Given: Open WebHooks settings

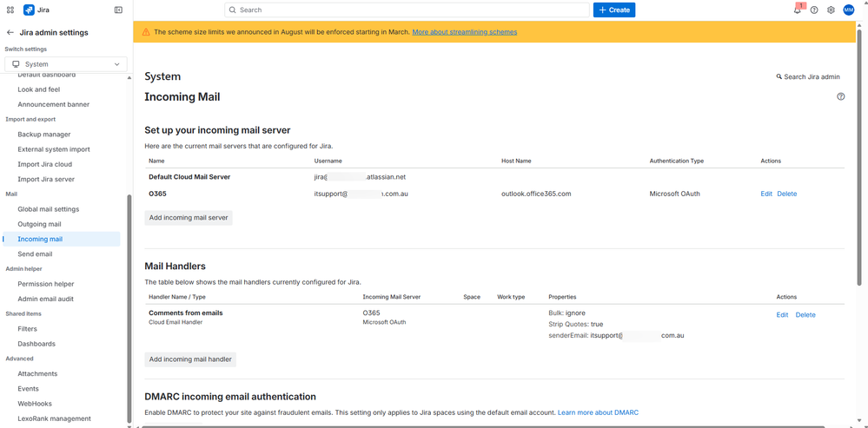Looking at the screenshot, I should (x=35, y=403).
